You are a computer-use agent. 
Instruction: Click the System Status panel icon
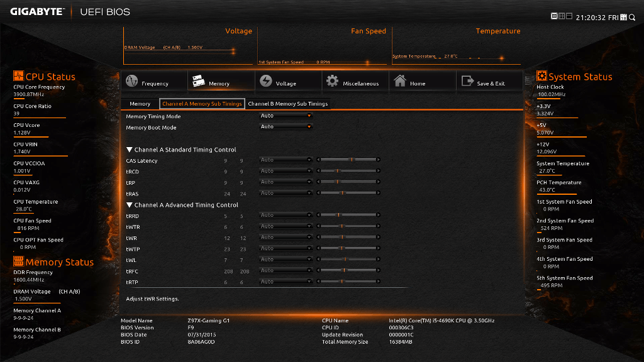tap(541, 76)
